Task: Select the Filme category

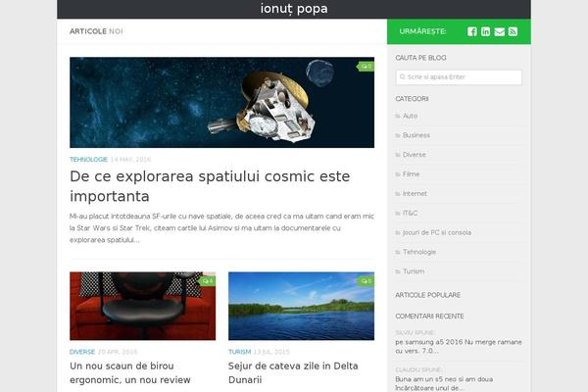Action: 411,174
